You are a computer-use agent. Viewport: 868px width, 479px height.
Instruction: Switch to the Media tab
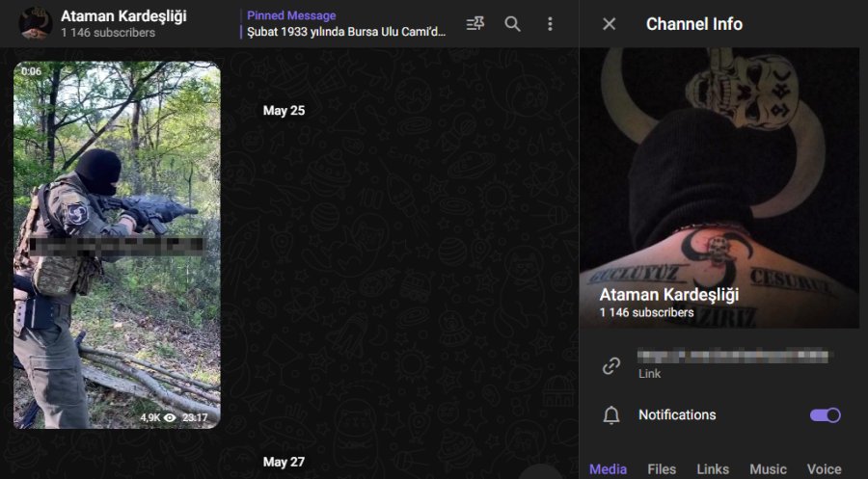pos(608,469)
